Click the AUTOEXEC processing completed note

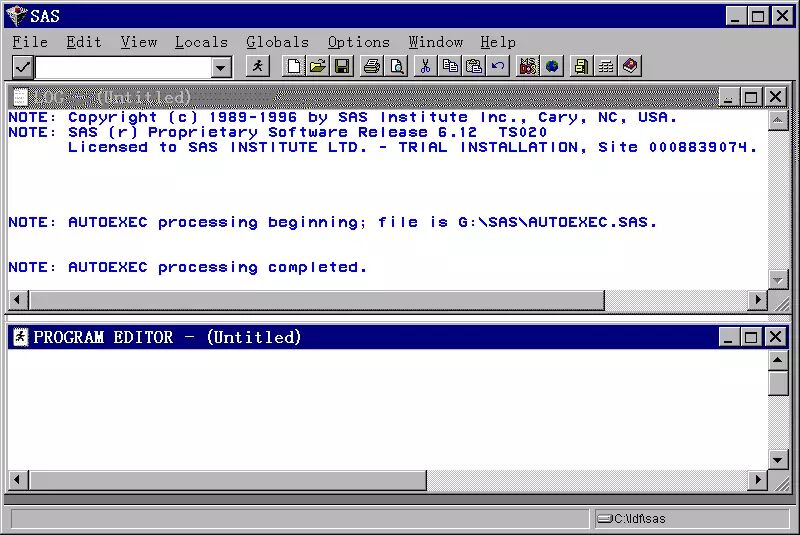pyautogui.click(x=187, y=268)
